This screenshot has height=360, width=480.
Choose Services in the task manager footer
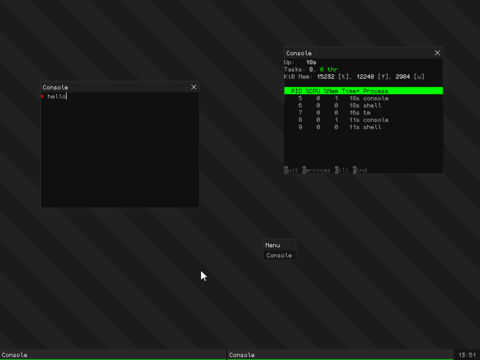point(316,170)
